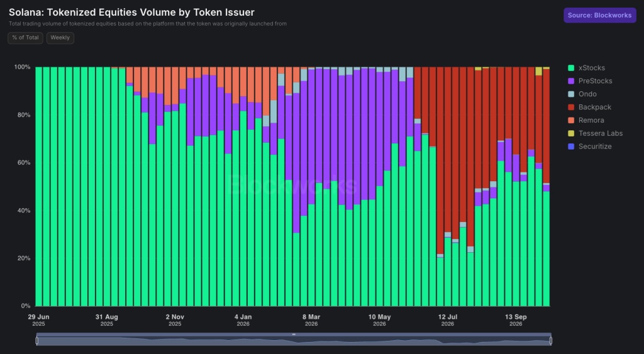The image size is (644, 354).
Task: Click the 10 May 2026 axis label
Action: [x=379, y=320]
